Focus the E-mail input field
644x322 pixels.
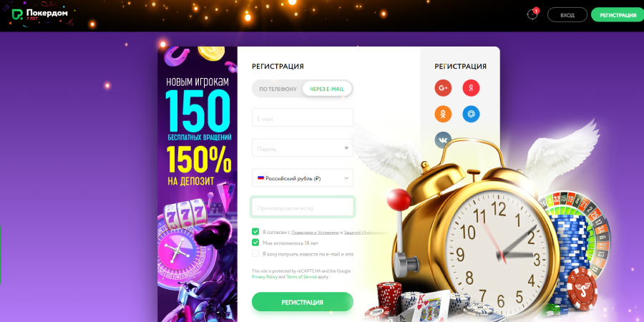(x=302, y=117)
